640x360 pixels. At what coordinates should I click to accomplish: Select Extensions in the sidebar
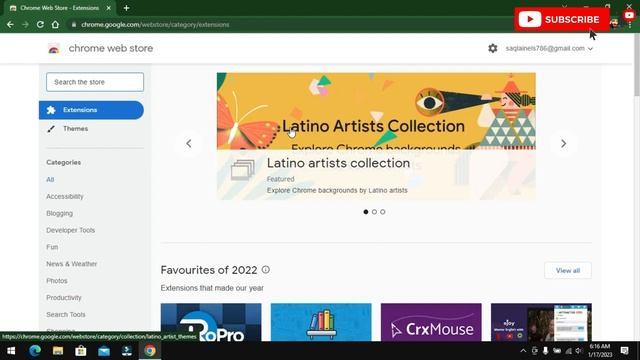(x=91, y=110)
